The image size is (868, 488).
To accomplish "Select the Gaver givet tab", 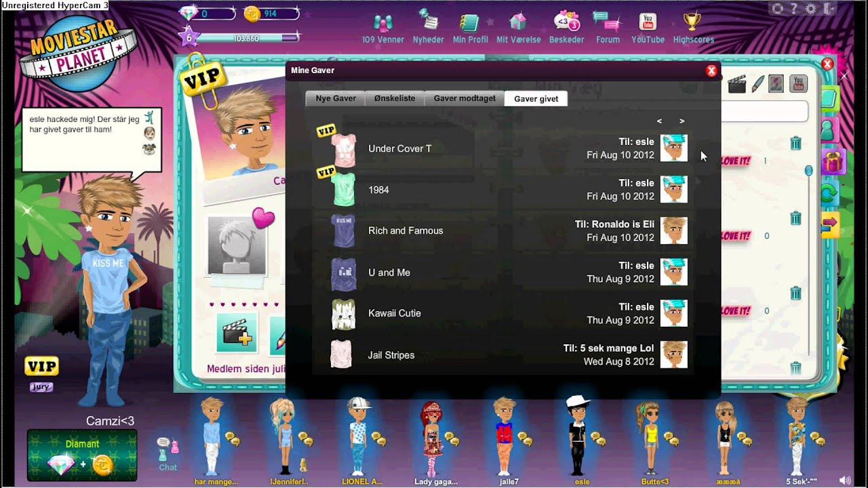I will click(x=536, y=98).
